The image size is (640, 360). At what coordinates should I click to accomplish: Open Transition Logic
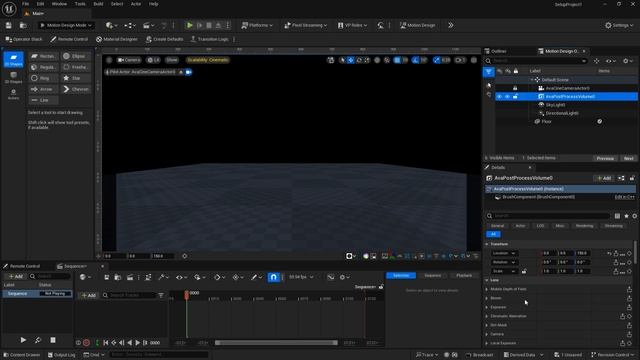[209, 39]
